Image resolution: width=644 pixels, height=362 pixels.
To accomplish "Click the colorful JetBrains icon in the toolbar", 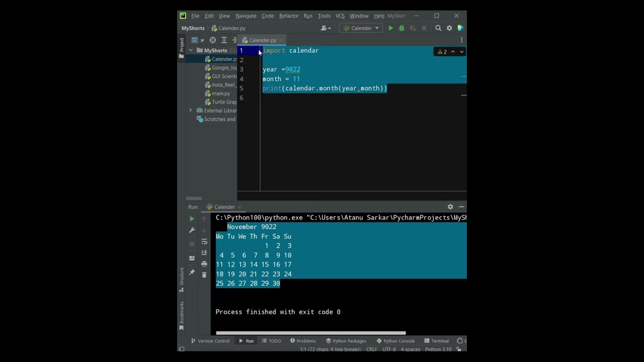I will pos(460,28).
